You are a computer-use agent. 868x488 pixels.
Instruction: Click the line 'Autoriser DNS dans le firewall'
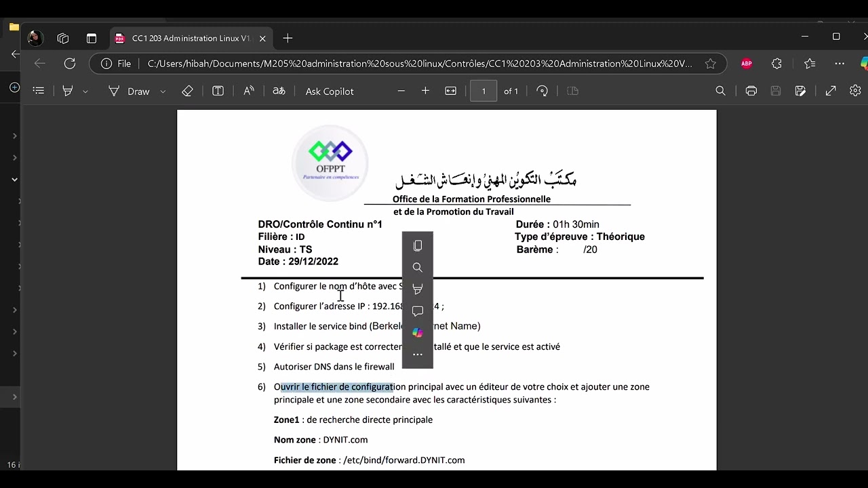point(334,367)
